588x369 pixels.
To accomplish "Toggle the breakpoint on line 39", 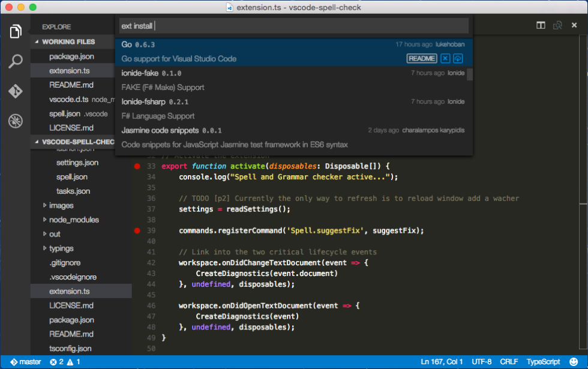I will (137, 232).
